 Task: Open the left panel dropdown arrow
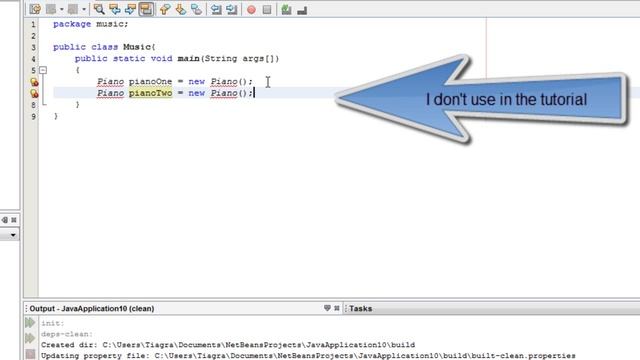(x=13, y=235)
